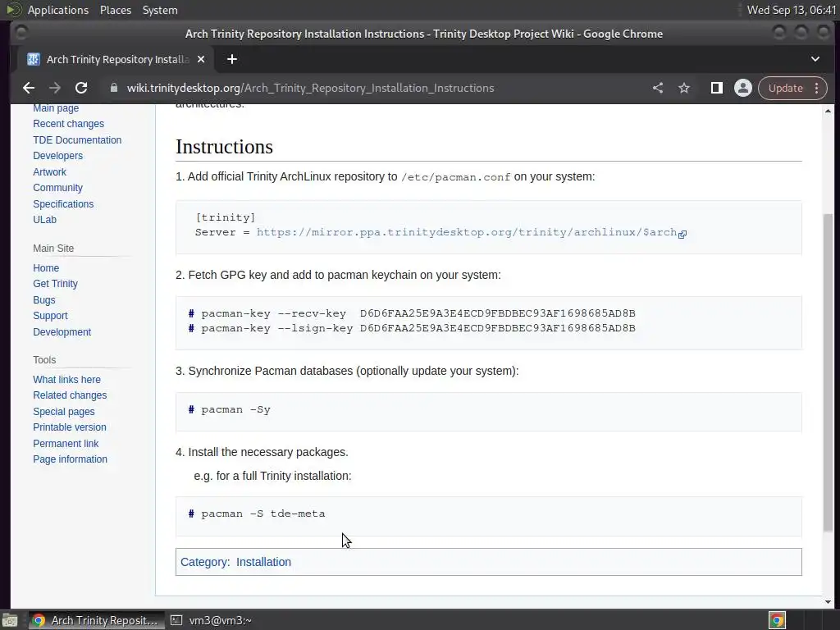Click the 'pacman -Sy' command text

pyautogui.click(x=235, y=410)
